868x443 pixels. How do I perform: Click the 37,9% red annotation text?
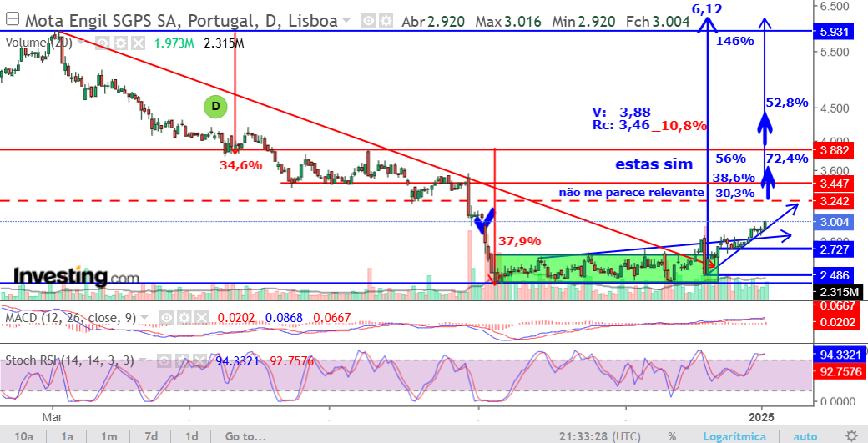519,241
